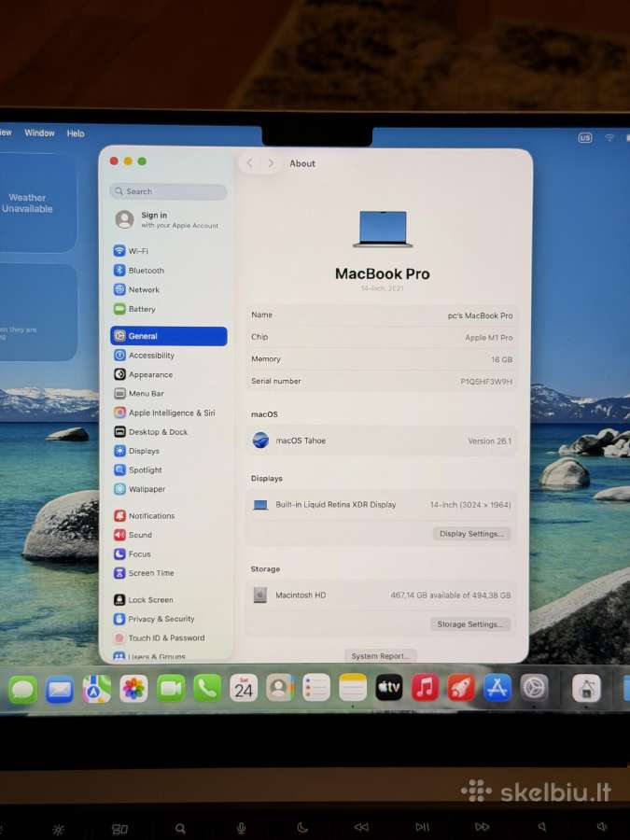Open Touch ID & Password settings

159,638
